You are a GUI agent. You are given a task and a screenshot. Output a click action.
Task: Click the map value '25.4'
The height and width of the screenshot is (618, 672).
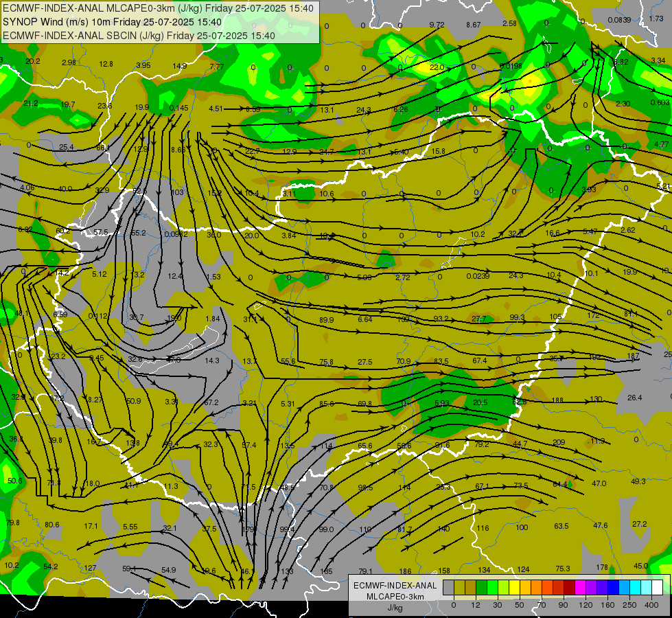coord(67,147)
